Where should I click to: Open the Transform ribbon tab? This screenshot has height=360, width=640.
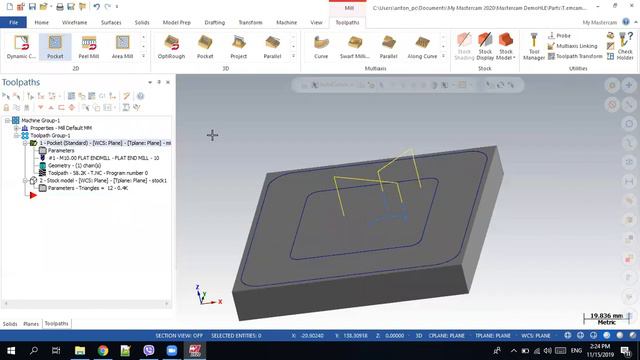pos(250,22)
